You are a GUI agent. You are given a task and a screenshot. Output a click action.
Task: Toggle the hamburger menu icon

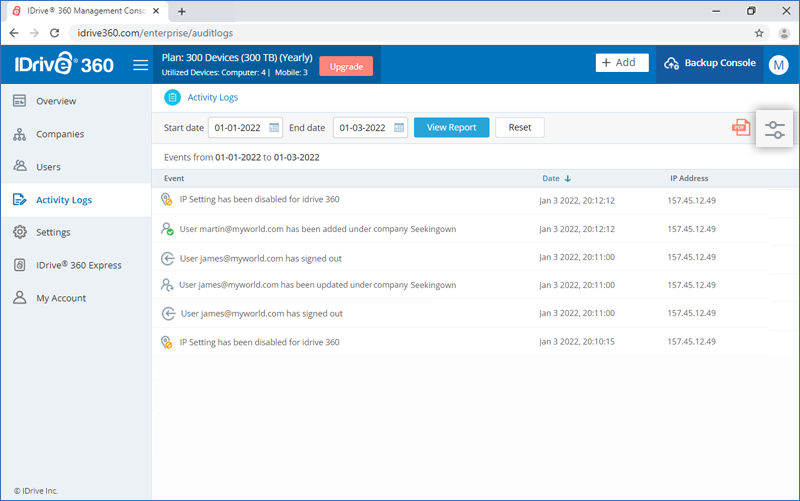click(140, 65)
